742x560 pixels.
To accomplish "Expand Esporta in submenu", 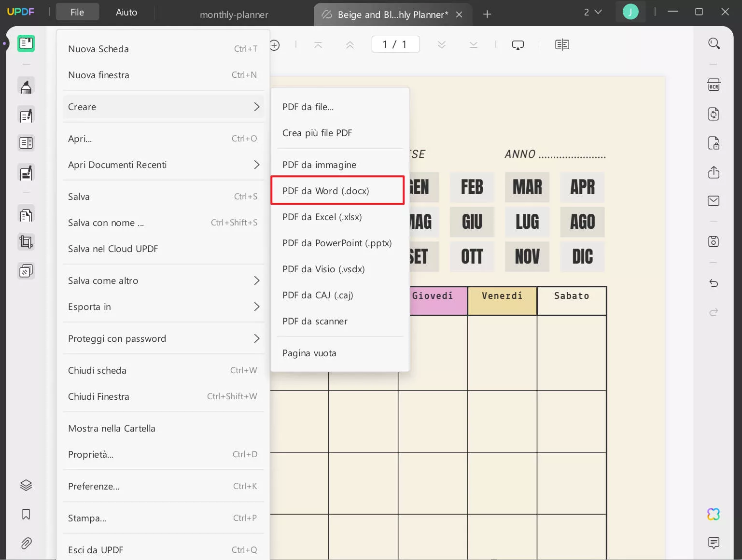I will (163, 307).
